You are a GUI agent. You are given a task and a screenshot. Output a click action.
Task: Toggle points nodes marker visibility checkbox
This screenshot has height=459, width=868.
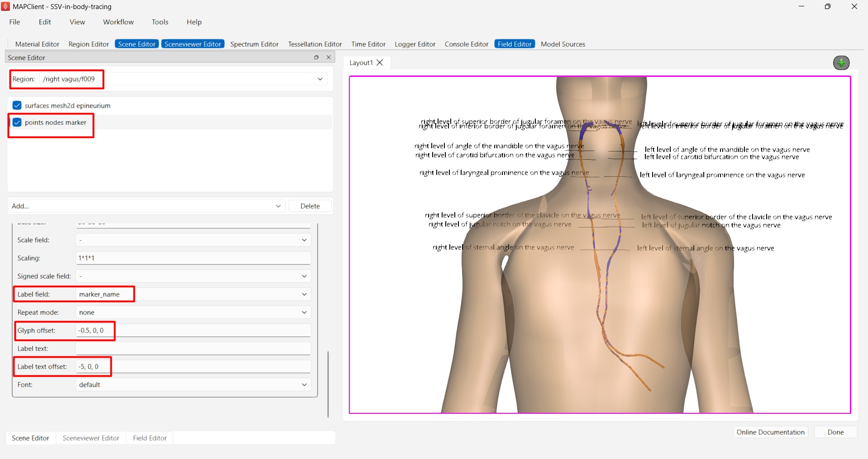17,122
